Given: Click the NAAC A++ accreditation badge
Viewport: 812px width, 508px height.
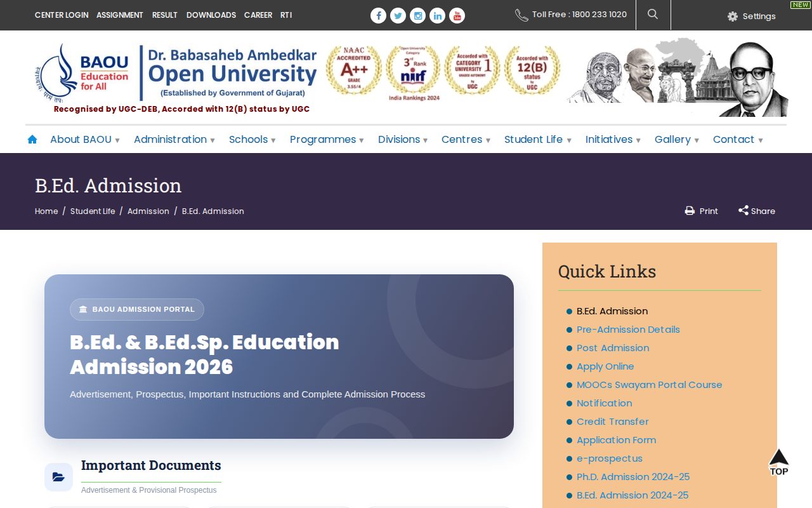Looking at the screenshot, I should pyautogui.click(x=354, y=70).
